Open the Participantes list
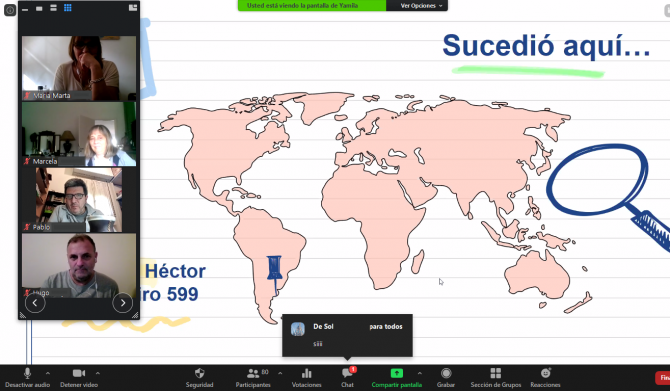This screenshot has width=670, height=391. [x=253, y=378]
